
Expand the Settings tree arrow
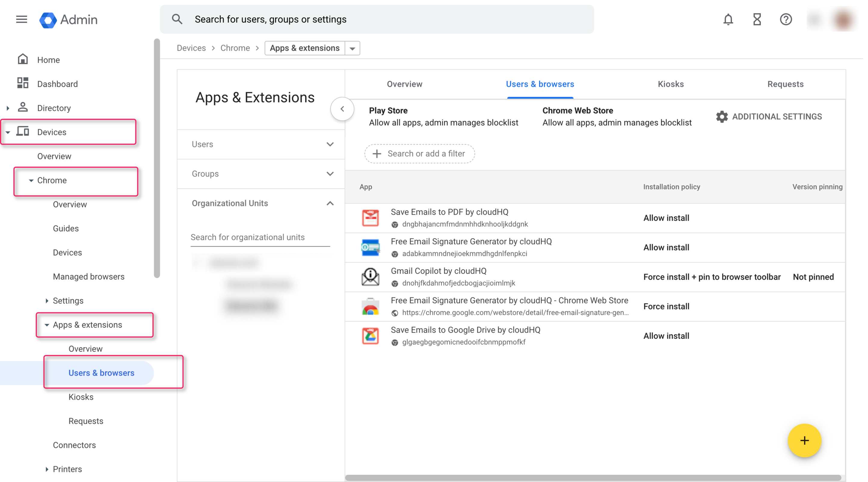pos(47,301)
